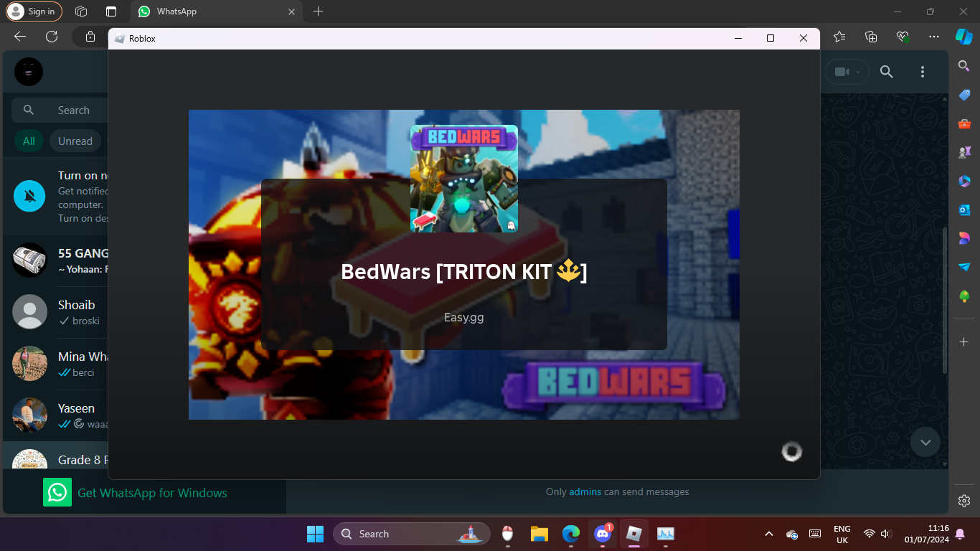Open the Yaseen chat
980x551 pixels.
point(56,415)
